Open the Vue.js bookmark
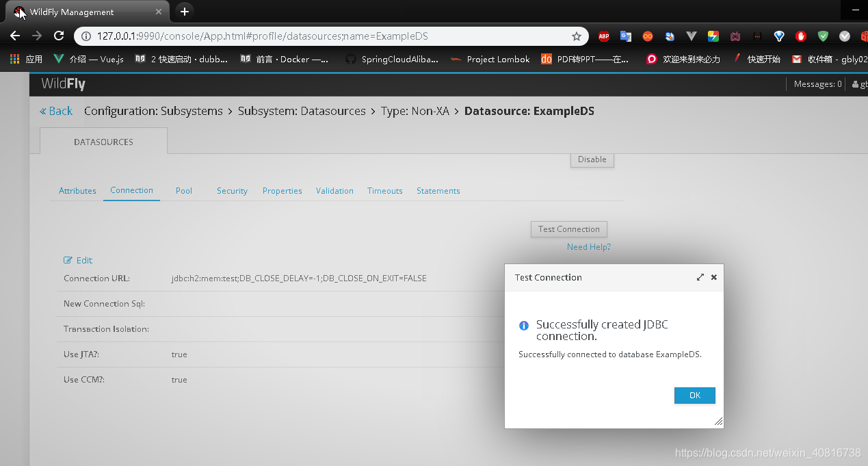This screenshot has height=466, width=868. pyautogui.click(x=90, y=60)
